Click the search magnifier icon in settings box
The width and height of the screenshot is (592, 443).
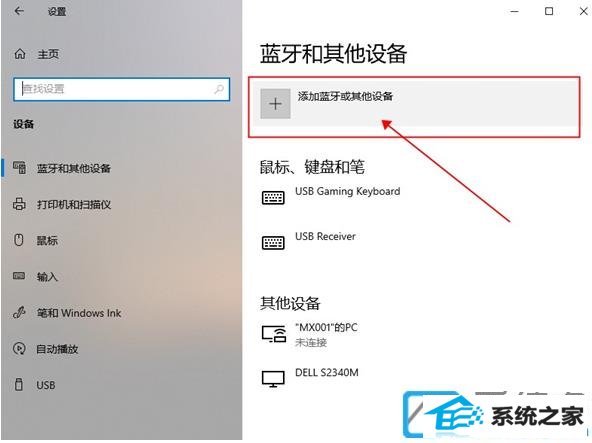point(219,89)
